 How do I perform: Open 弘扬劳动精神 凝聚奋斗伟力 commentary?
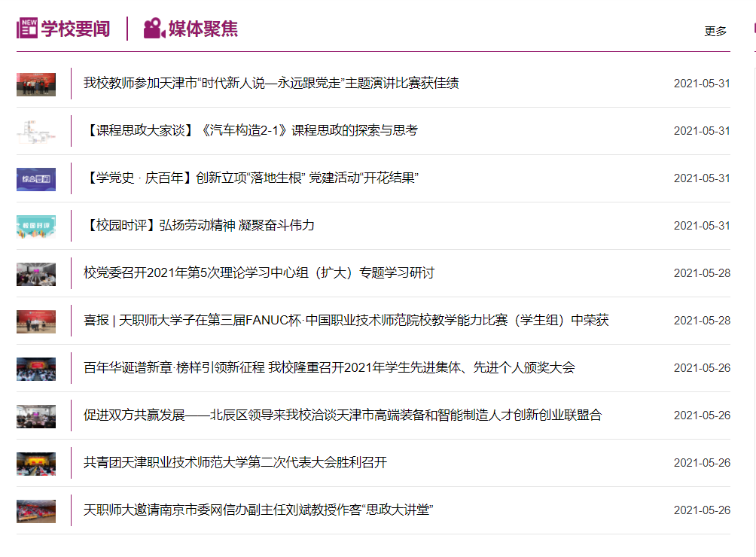[200, 226]
